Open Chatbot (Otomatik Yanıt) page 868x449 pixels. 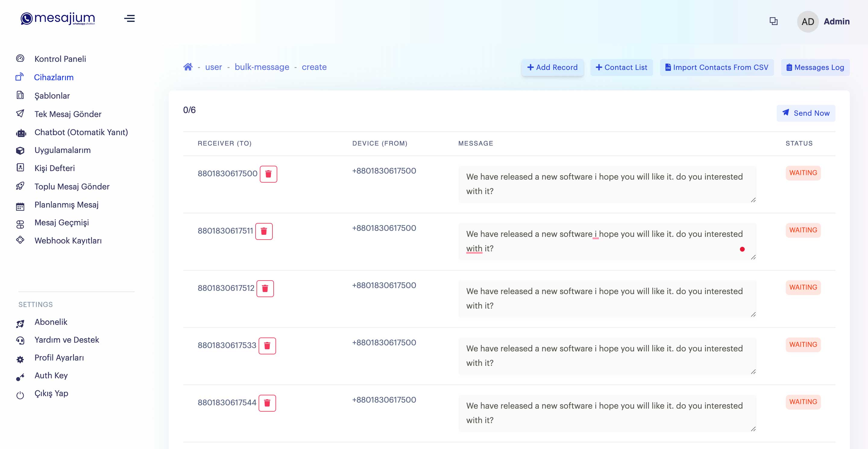(x=81, y=132)
